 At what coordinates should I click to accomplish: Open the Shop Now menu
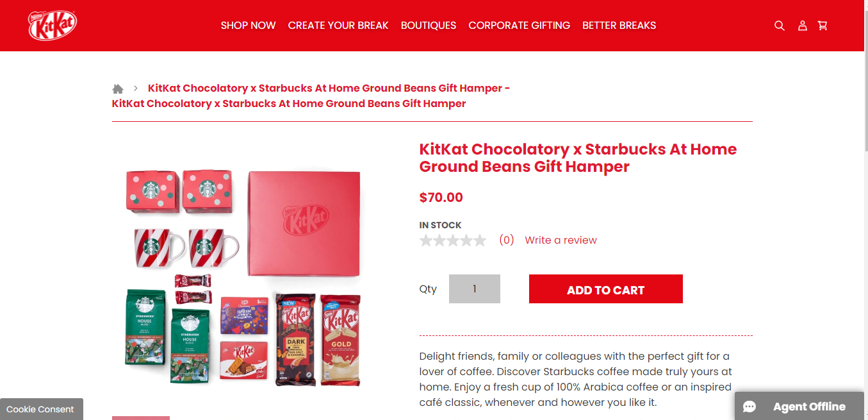(248, 26)
